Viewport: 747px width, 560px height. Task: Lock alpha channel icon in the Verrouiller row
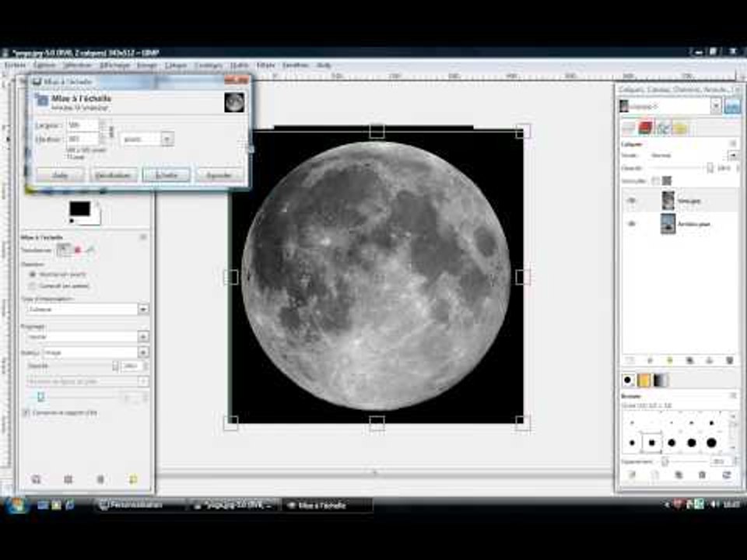pyautogui.click(x=667, y=180)
